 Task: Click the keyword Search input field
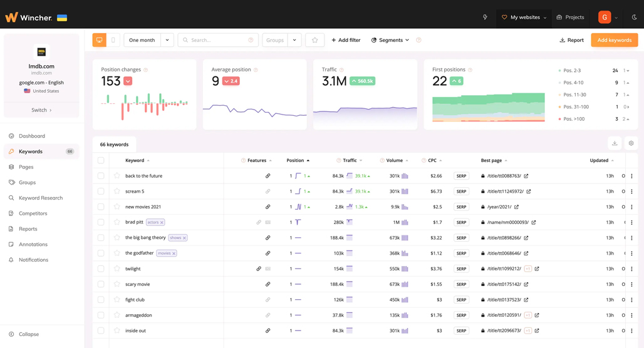[x=218, y=40]
